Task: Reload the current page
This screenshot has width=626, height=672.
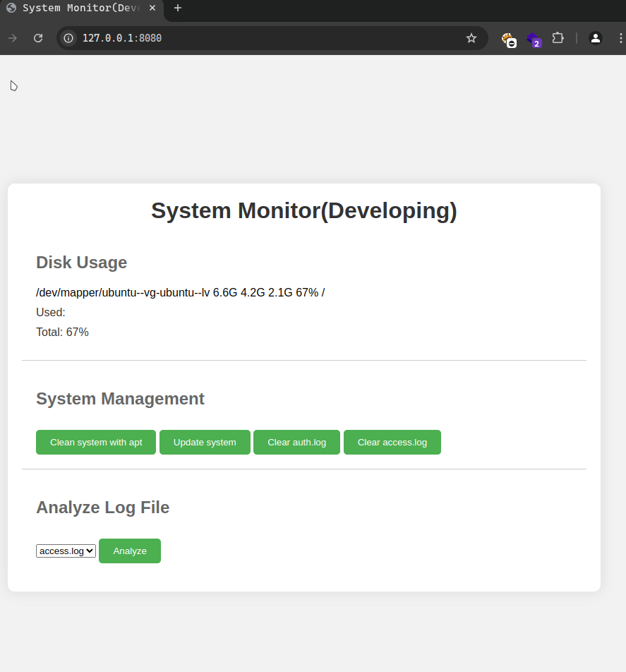Action: pyautogui.click(x=38, y=38)
